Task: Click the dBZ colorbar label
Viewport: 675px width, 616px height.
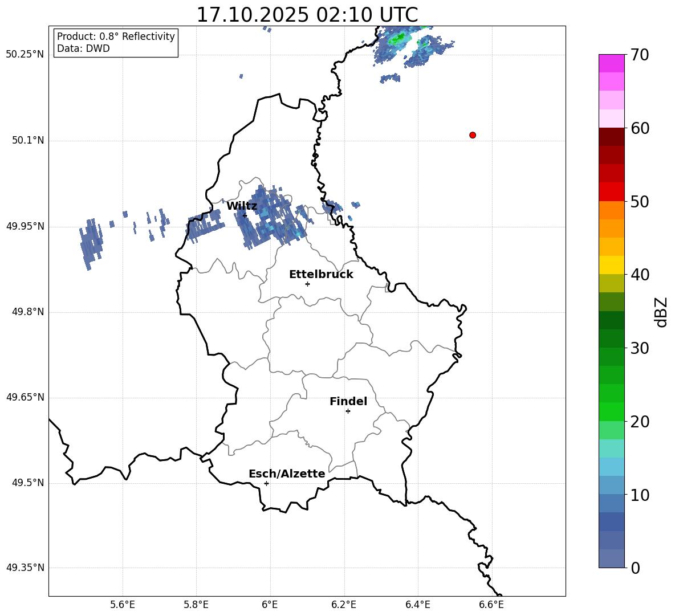Action: pos(661,312)
